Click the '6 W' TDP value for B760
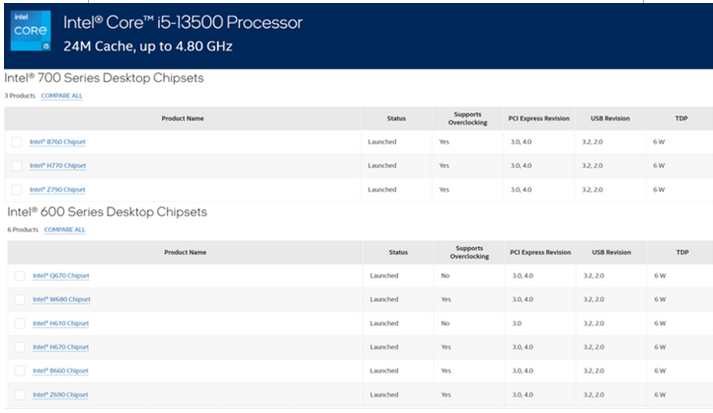 click(658, 142)
